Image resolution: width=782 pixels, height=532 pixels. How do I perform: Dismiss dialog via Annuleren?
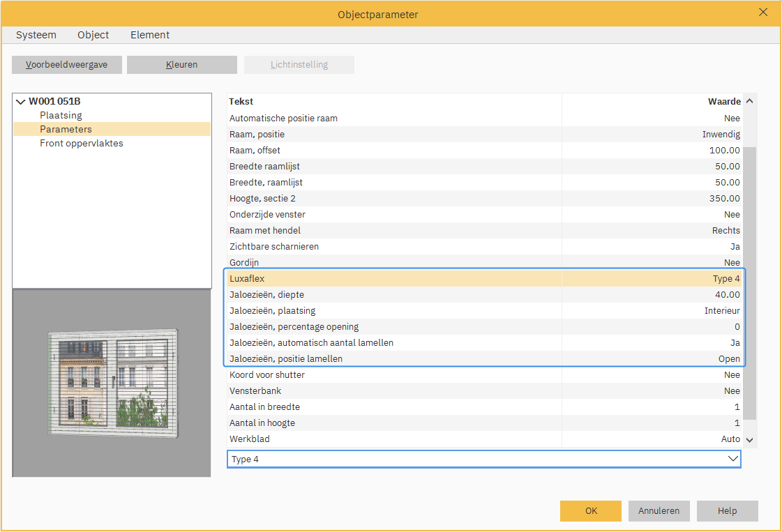(x=659, y=510)
